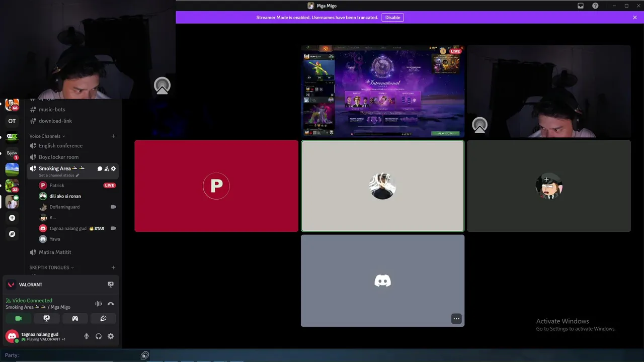Open the green-logo server under OT

click(x=12, y=137)
